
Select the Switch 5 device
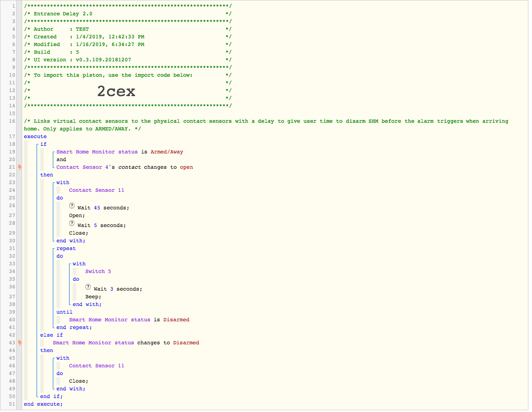[x=98, y=272]
